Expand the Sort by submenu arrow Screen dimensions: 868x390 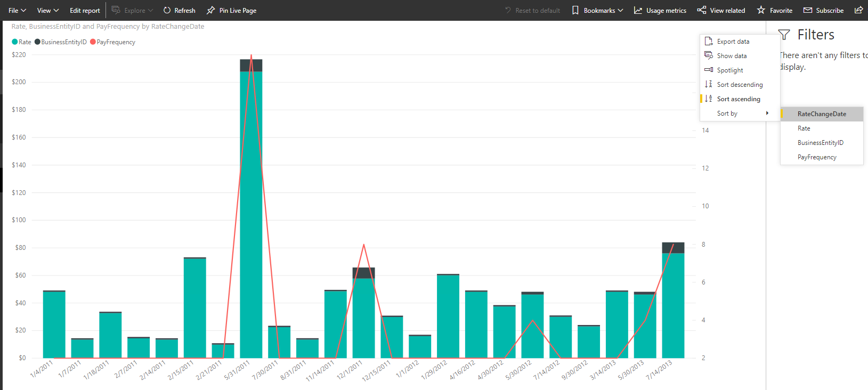pyautogui.click(x=767, y=113)
